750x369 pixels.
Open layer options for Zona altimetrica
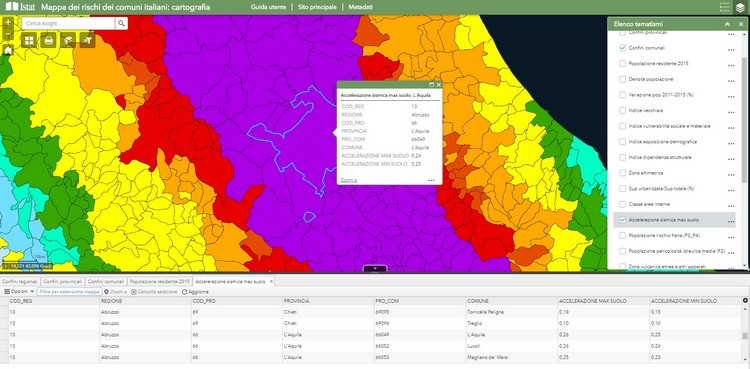pyautogui.click(x=731, y=174)
